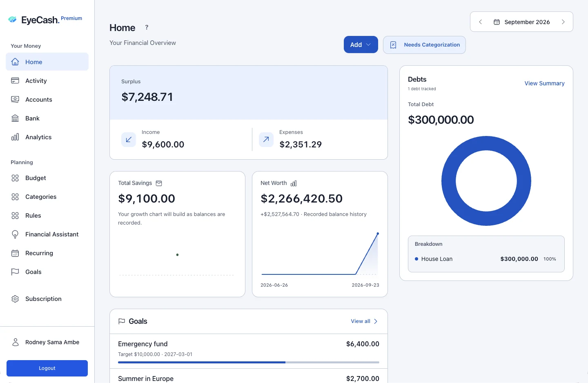Click the chart icon next to Net Worth
Image resolution: width=588 pixels, height=383 pixels.
[294, 183]
